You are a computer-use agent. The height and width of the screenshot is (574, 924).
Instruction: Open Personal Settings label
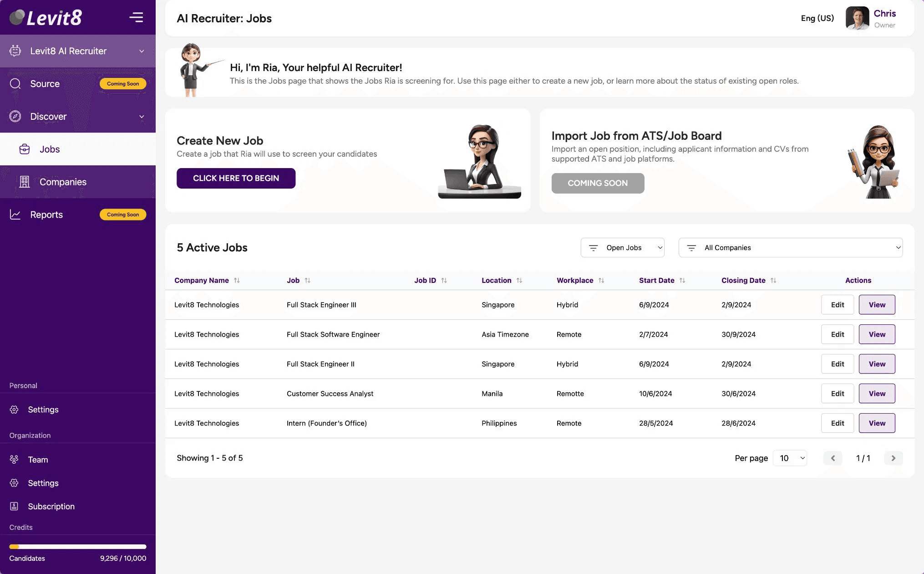click(43, 410)
